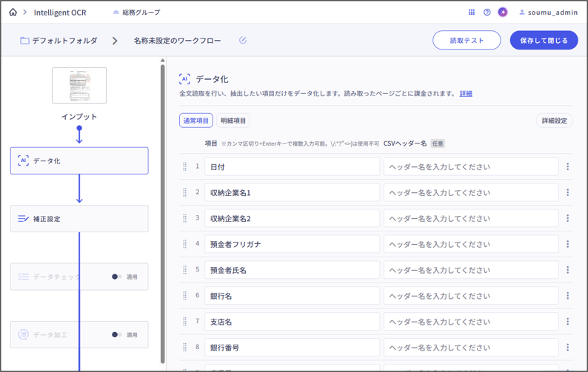
Task: Open the apps grid menu icon
Action: (x=471, y=13)
